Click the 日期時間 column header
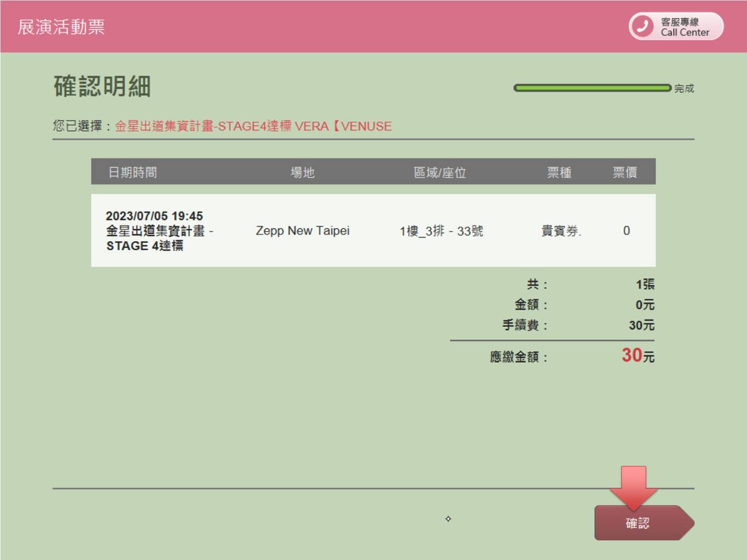 (132, 172)
